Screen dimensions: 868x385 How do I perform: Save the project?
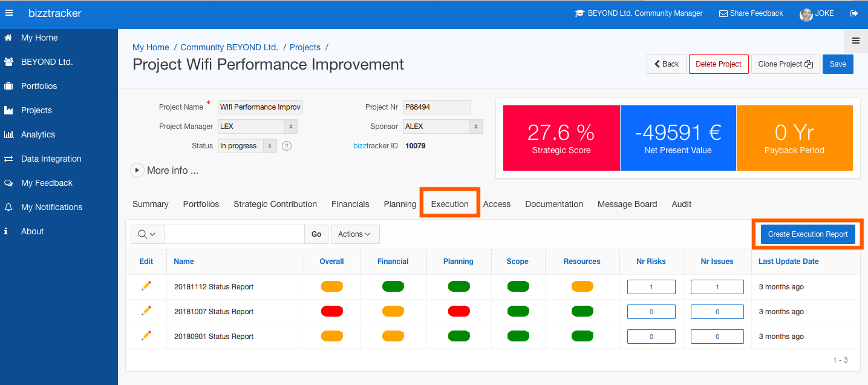[838, 64]
